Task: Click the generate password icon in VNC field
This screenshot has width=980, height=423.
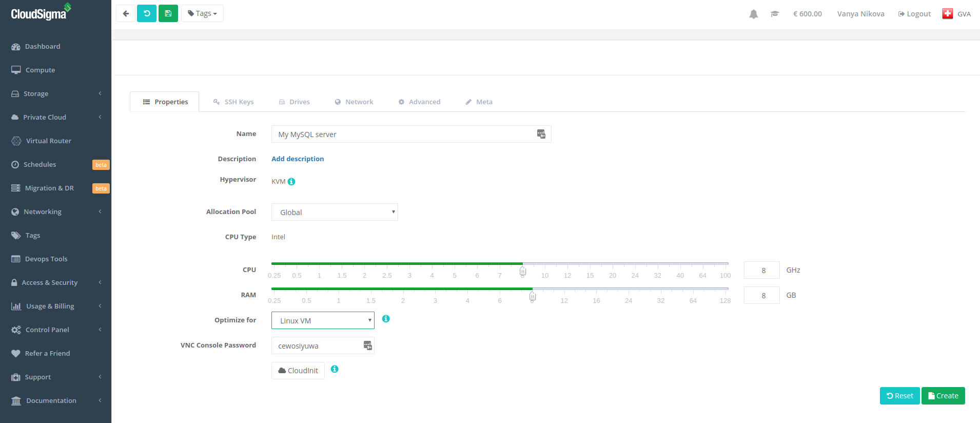Action: coord(367,345)
